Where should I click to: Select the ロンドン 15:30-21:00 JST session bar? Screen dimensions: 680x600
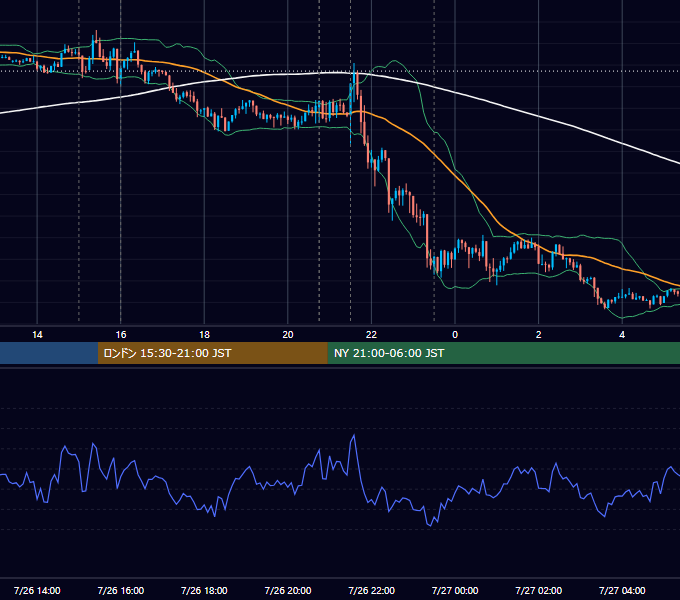212,353
